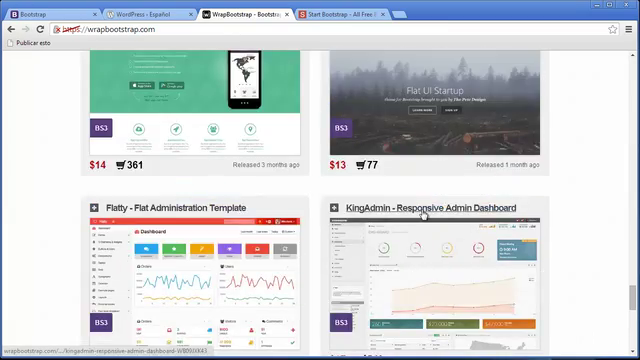This screenshot has height=360, width=640.
Task: Click the SIGN UP button in Flat UI preview
Action: [451, 110]
